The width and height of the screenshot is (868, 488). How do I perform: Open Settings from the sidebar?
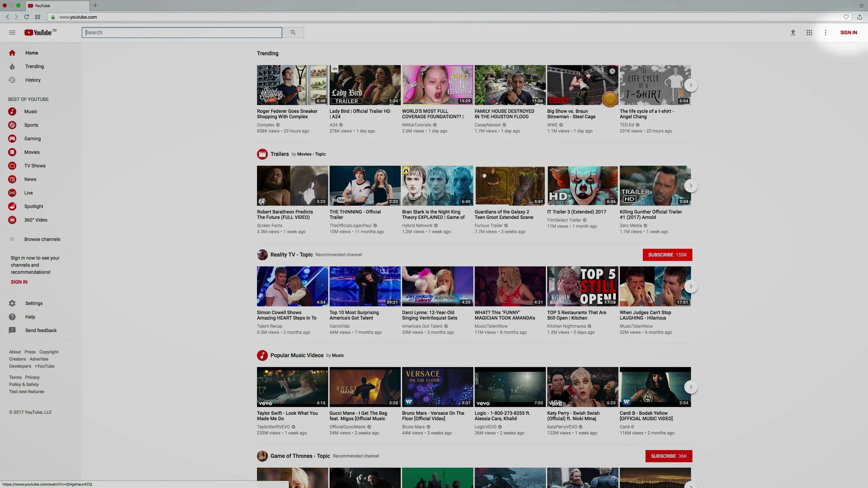[x=34, y=303]
